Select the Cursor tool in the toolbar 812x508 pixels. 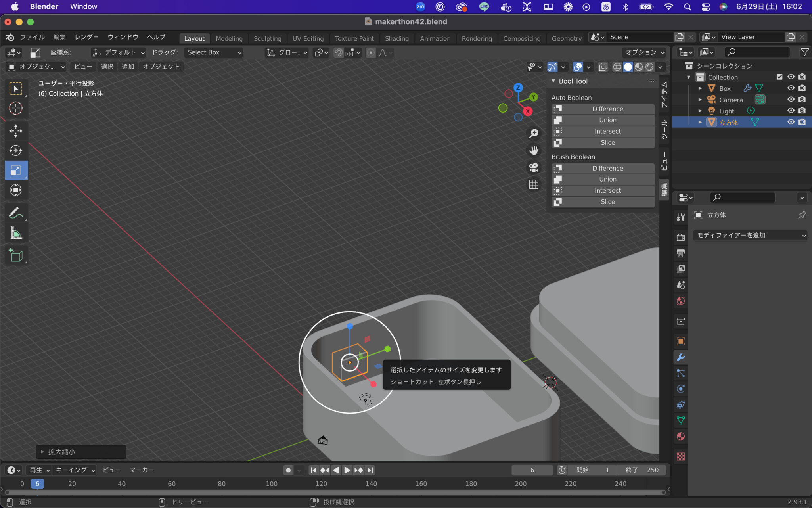pos(16,108)
